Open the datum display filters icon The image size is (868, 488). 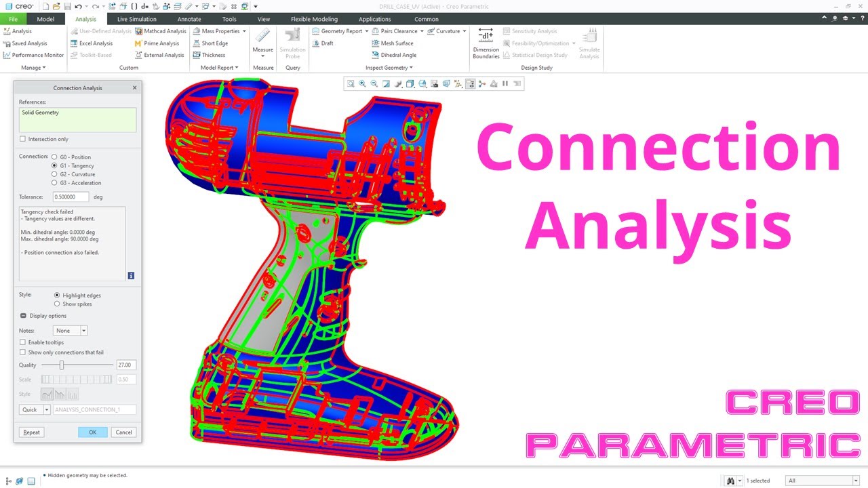click(x=458, y=84)
